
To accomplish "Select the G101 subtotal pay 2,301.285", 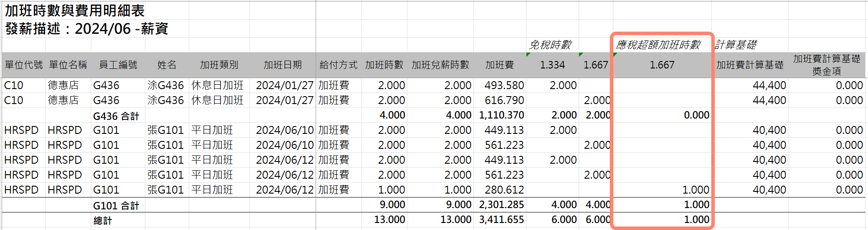I will click(501, 205).
